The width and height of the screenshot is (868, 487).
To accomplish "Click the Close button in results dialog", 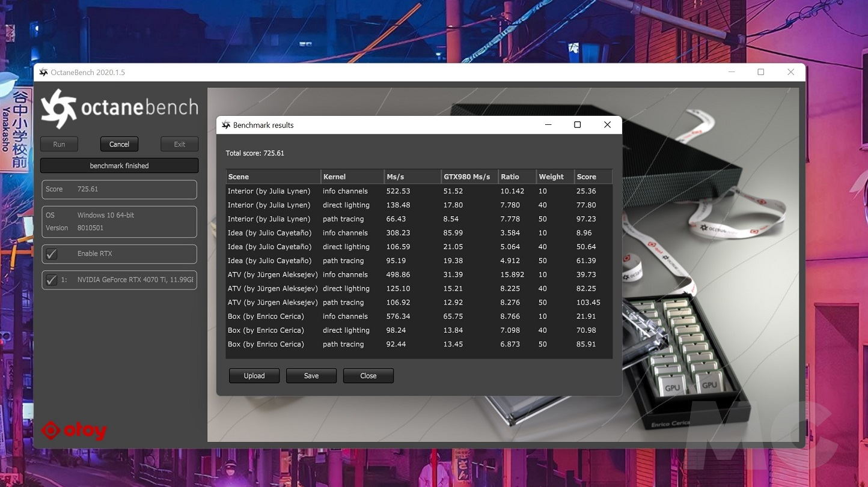I will pyautogui.click(x=368, y=376).
